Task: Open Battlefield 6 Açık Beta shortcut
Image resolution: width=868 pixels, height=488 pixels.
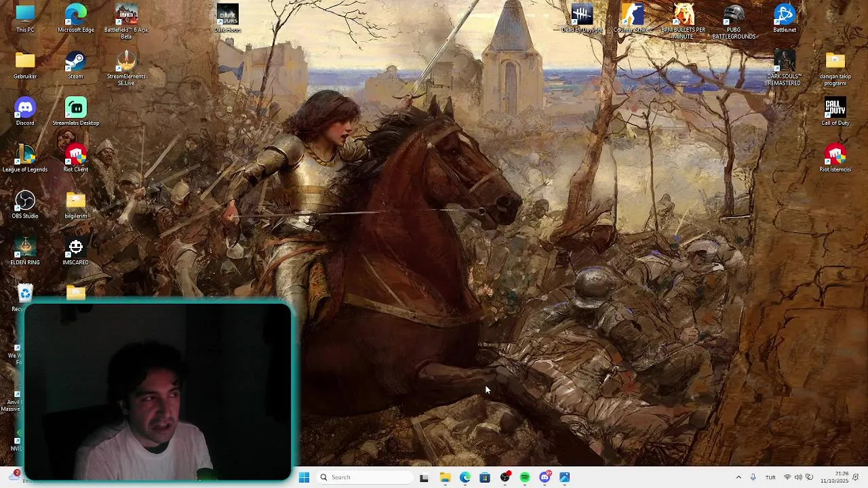Action: (126, 21)
